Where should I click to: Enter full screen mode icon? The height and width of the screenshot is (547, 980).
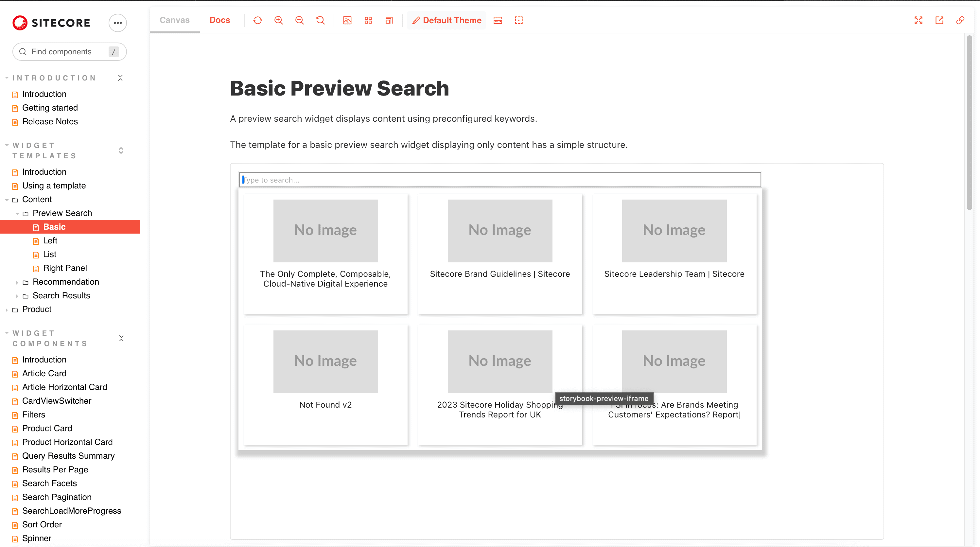919,20
